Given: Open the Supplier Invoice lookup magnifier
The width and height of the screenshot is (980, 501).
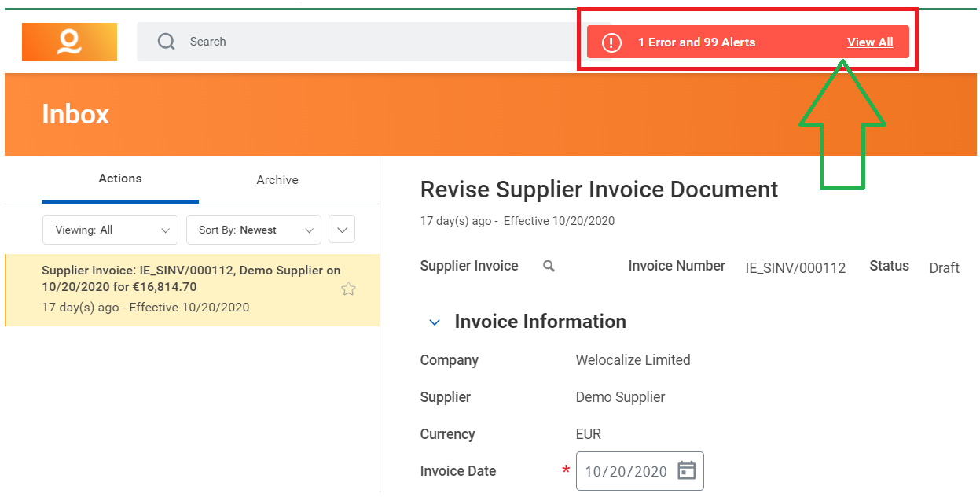Looking at the screenshot, I should [548, 266].
